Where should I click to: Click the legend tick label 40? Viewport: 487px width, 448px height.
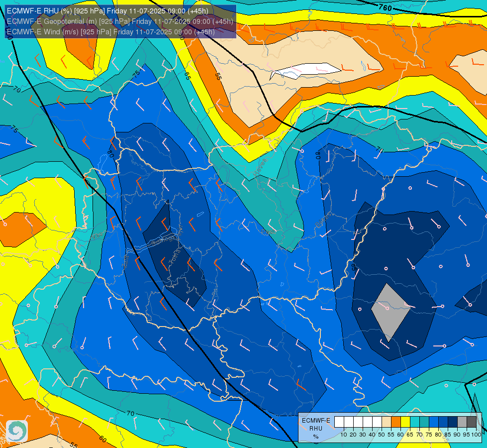coord(372,435)
